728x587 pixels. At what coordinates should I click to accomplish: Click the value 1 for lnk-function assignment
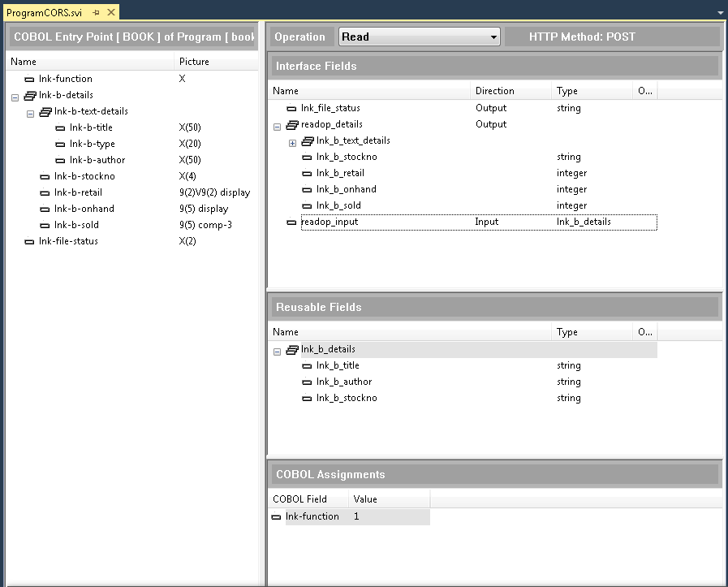tap(357, 516)
